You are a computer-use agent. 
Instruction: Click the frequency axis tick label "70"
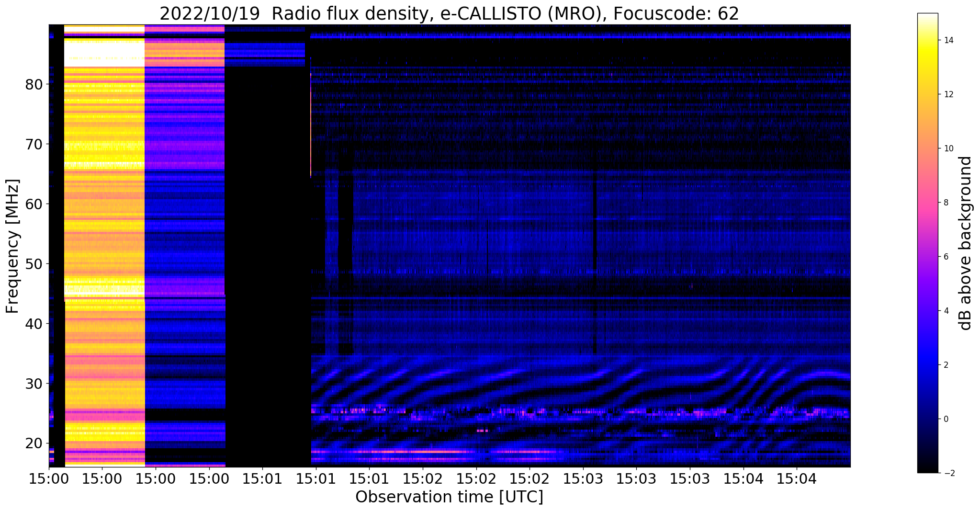click(x=34, y=144)
